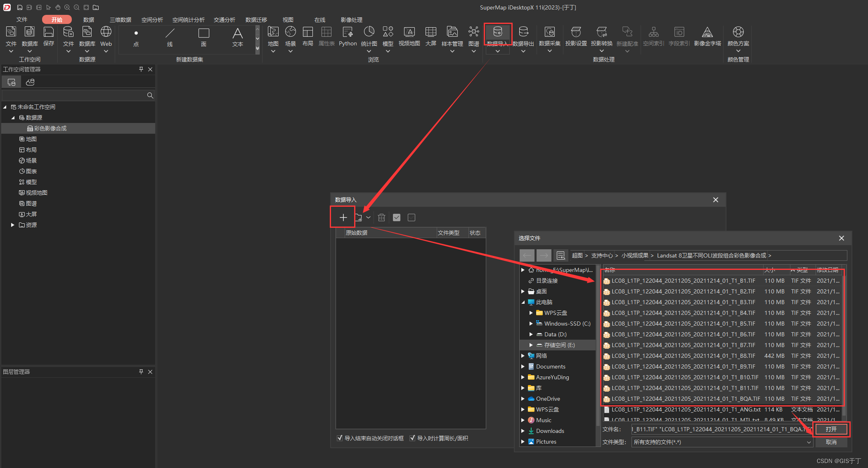
Task: Click the trash delete icon in 数据导入 toolbar
Action: 381,217
